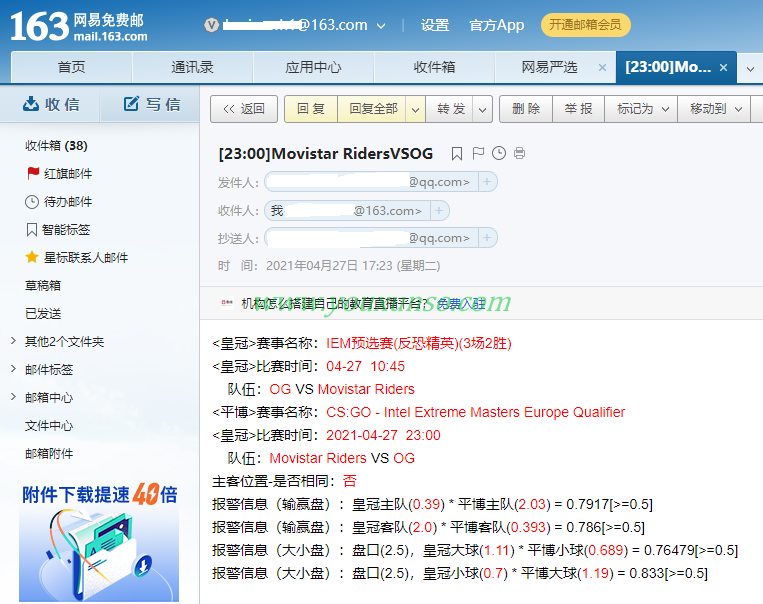The image size is (763, 604).
Task: Click recipient chip 我 @163.com
Action: [347, 211]
